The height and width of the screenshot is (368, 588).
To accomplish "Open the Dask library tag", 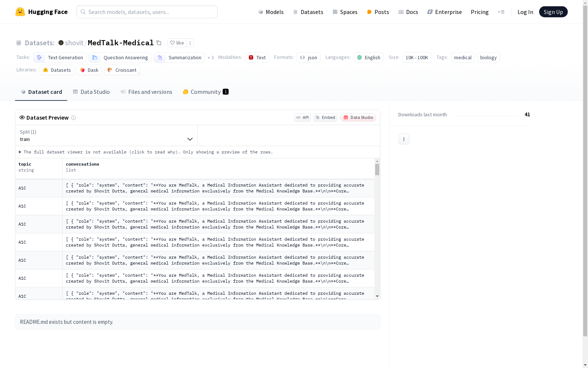I will click(x=89, y=70).
